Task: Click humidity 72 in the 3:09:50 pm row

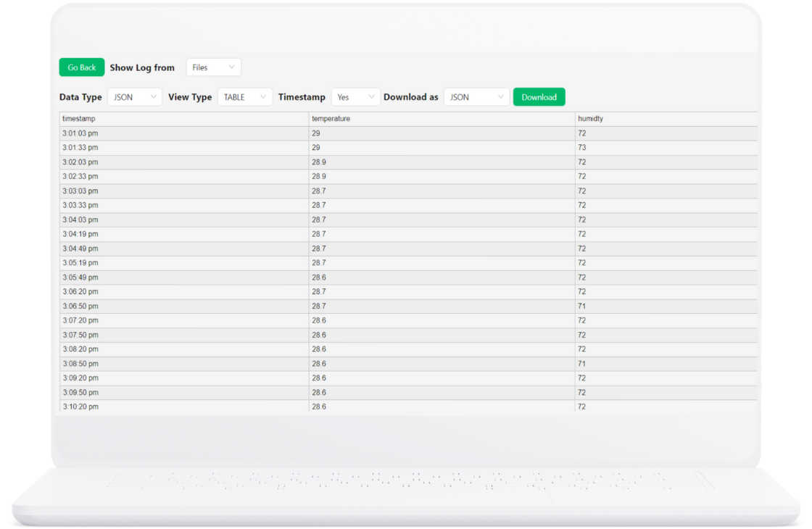Action: click(666, 393)
